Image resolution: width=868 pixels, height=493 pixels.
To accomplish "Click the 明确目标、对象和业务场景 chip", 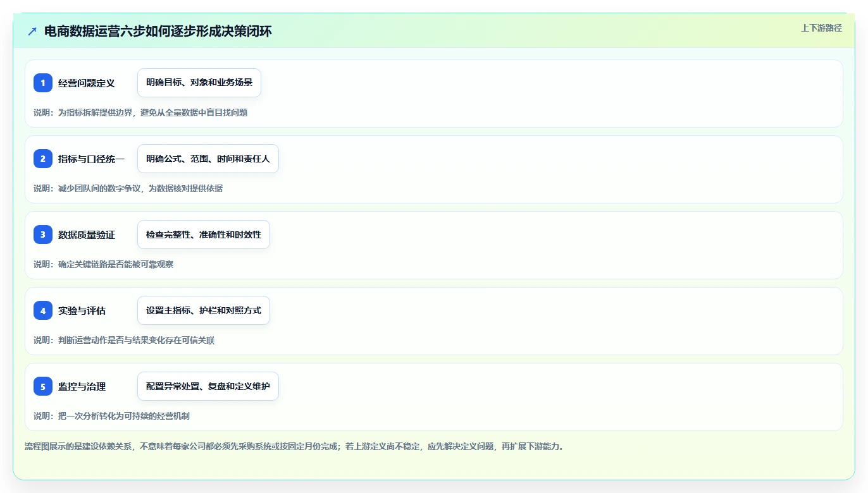I will pos(199,83).
